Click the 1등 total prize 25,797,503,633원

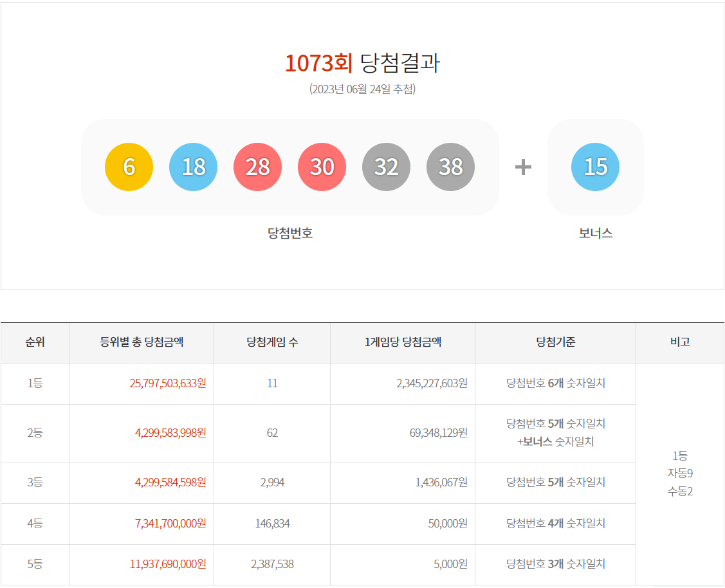click(168, 383)
